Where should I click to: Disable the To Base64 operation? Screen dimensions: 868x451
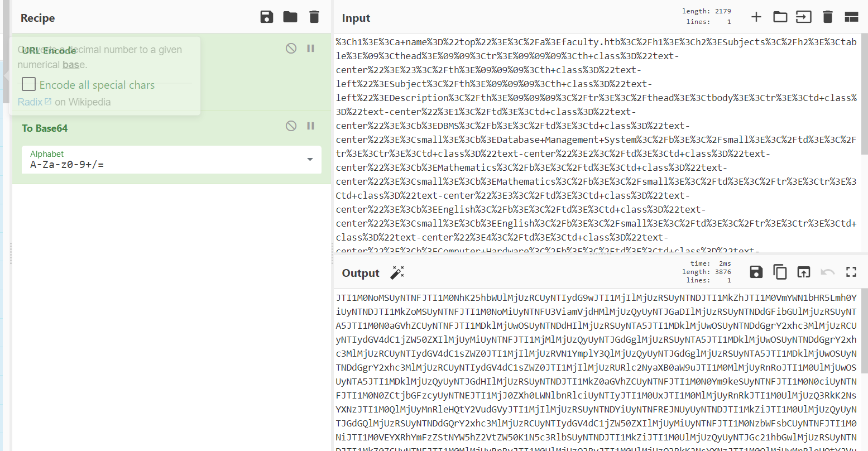click(x=291, y=126)
